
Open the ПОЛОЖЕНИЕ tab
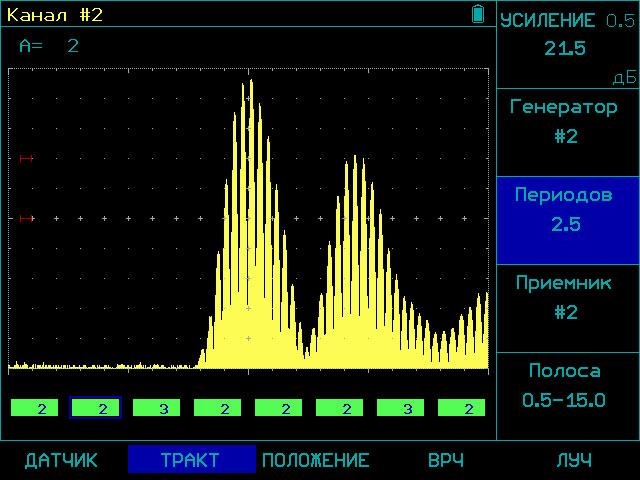point(315,461)
